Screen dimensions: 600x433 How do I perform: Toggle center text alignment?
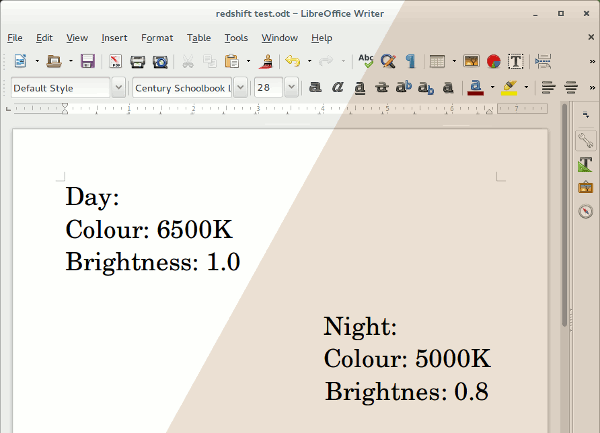tap(571, 88)
